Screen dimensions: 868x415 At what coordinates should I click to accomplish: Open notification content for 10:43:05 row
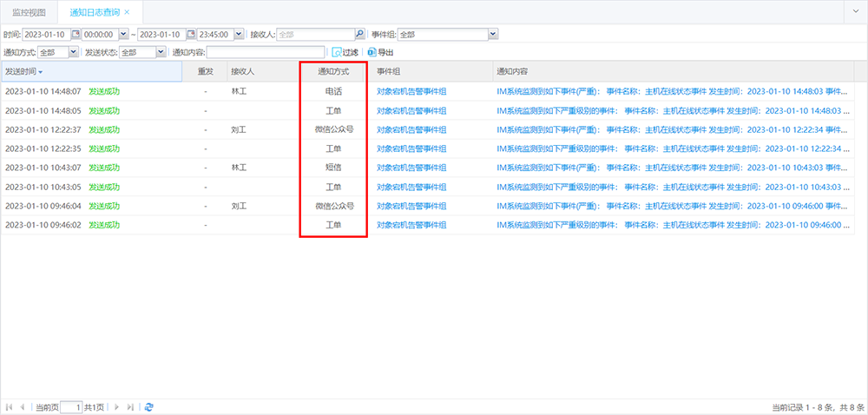[673, 187]
